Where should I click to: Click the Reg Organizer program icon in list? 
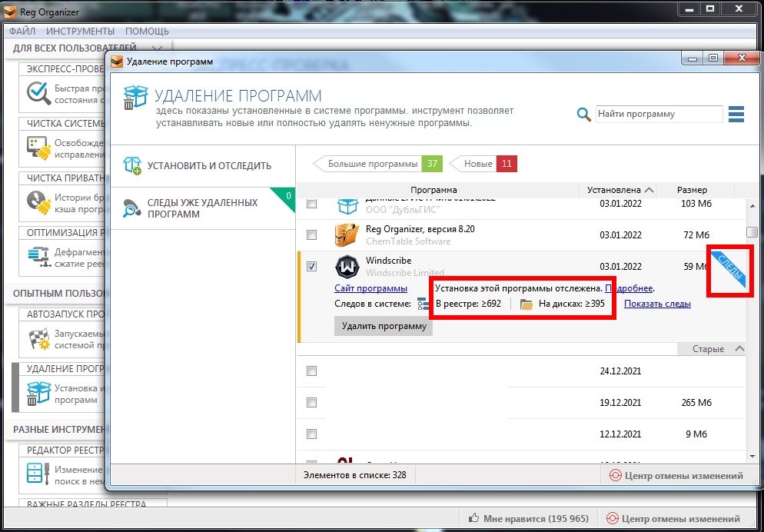click(x=347, y=234)
